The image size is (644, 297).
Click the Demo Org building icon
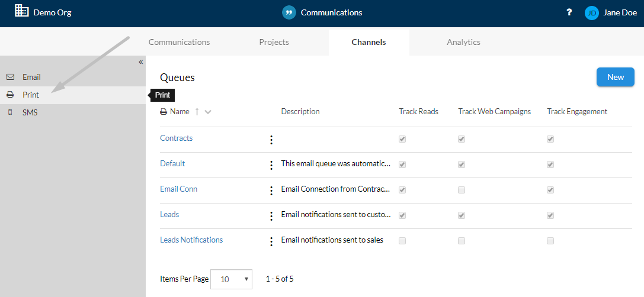pos(21,11)
